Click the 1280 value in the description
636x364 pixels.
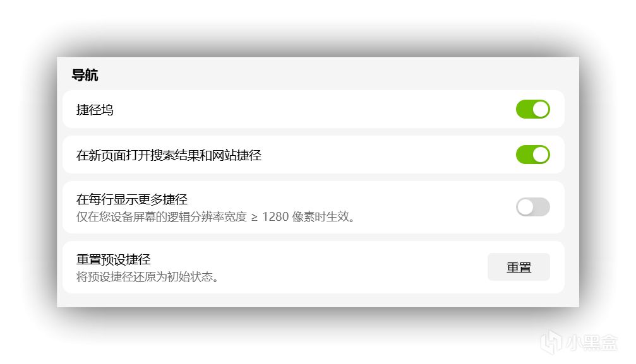[275, 217]
